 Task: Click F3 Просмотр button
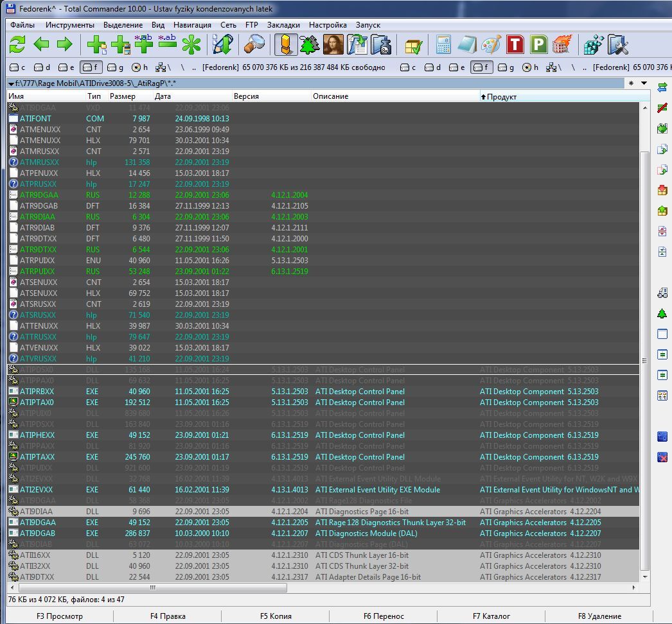click(x=60, y=616)
